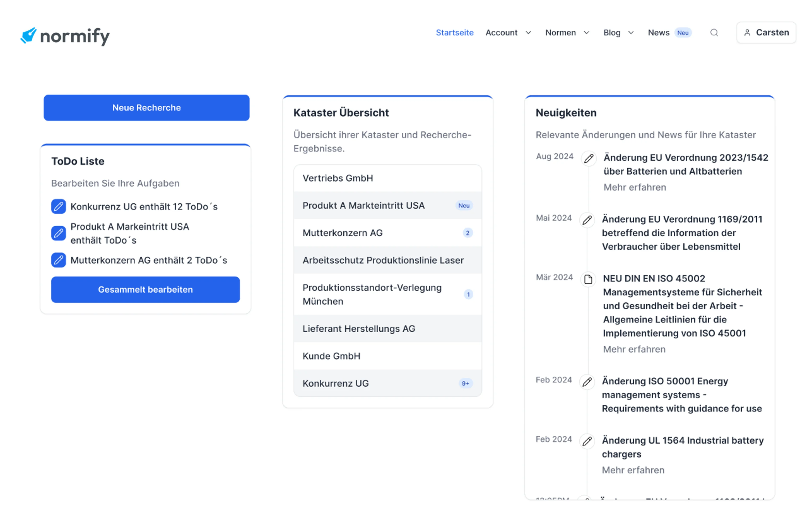The width and height of the screenshot is (812, 525).
Task: Click pencil icon beside Mutterkonzern AG todo
Action: pyautogui.click(x=58, y=260)
